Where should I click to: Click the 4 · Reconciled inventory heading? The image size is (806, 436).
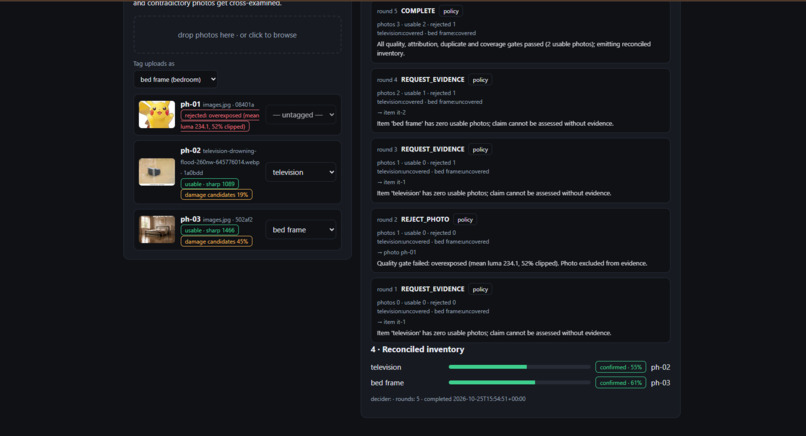tap(417, 349)
